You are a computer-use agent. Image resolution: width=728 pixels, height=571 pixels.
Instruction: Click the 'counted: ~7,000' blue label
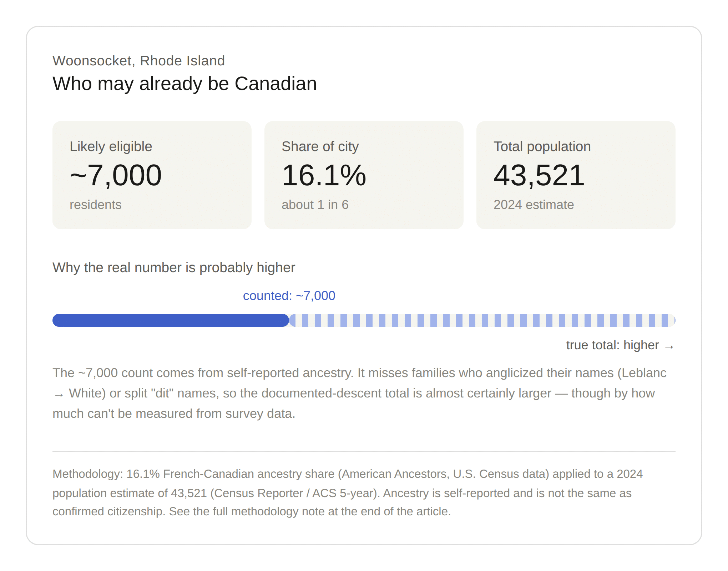click(289, 296)
